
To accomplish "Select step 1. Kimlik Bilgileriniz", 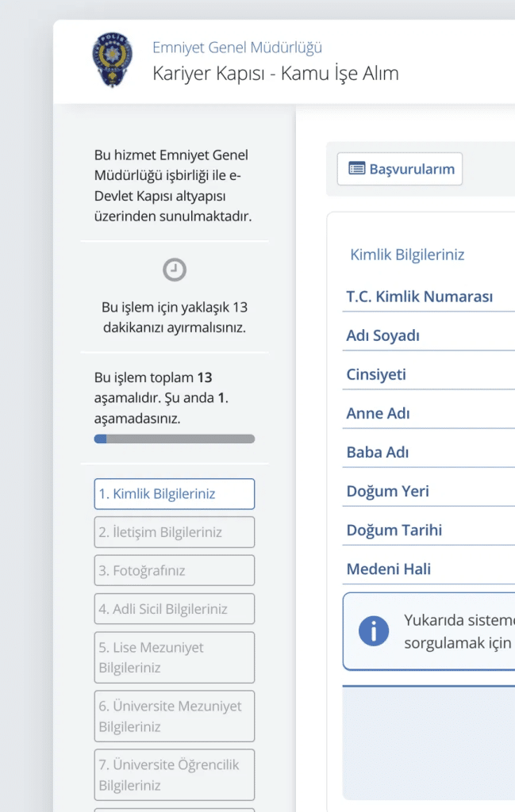I will point(175,494).
